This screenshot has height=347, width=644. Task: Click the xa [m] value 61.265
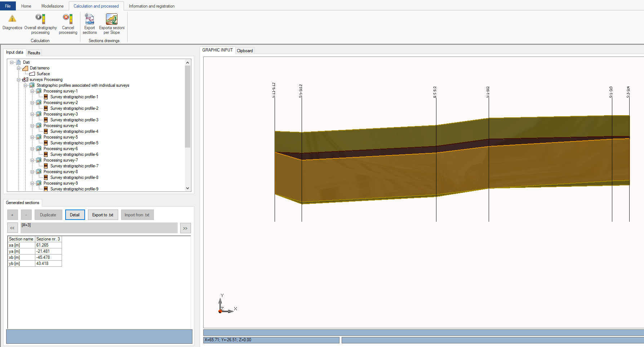[48, 245]
